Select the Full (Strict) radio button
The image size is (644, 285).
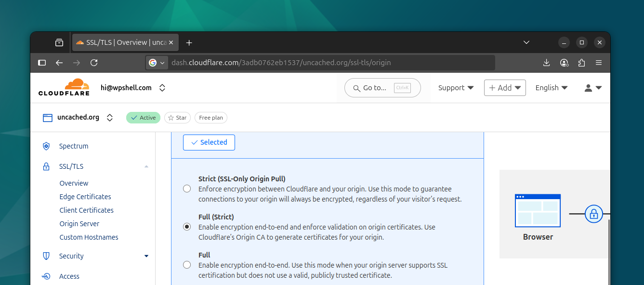tap(187, 227)
